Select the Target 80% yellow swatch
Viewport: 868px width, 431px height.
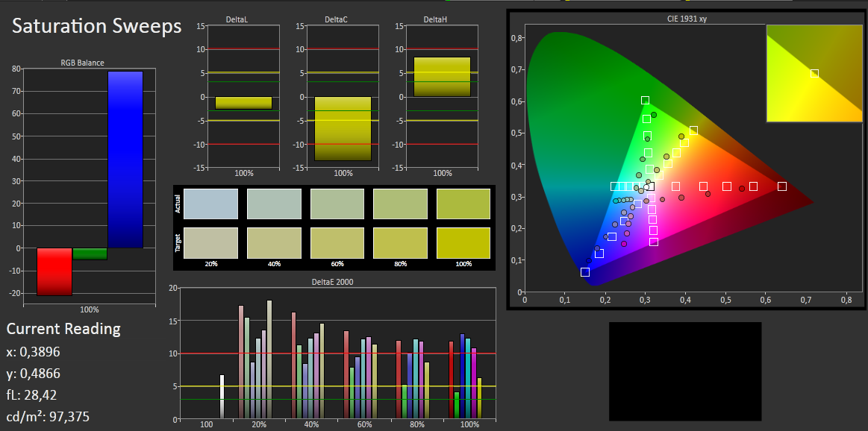pos(400,243)
